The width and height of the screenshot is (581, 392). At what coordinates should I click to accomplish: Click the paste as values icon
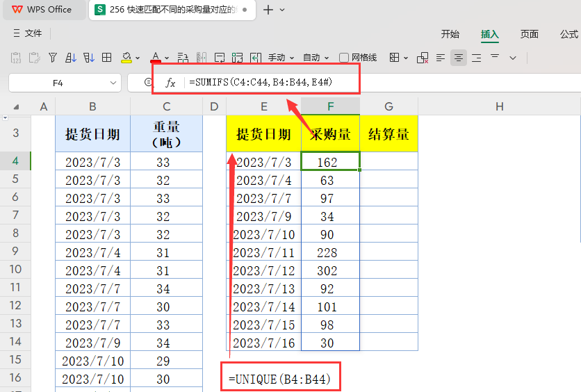(16, 58)
